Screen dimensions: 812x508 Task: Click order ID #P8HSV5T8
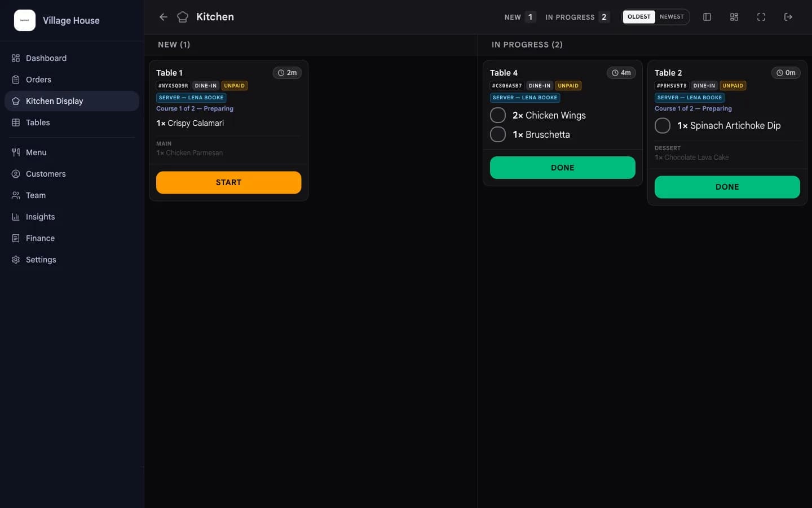(x=672, y=86)
